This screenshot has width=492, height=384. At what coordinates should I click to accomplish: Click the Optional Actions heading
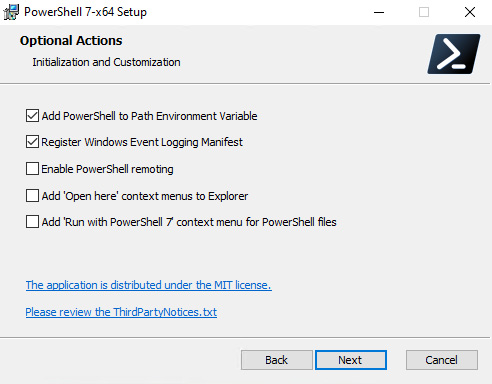click(71, 41)
